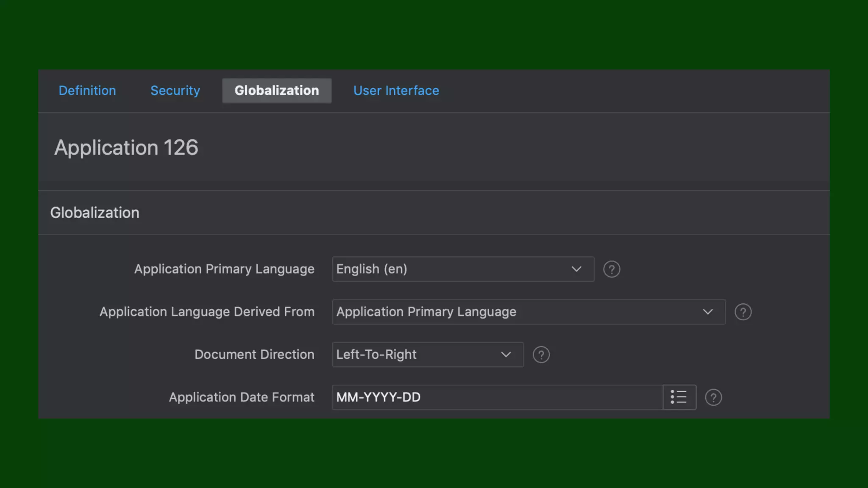Open date format list picker icon

pos(679,397)
